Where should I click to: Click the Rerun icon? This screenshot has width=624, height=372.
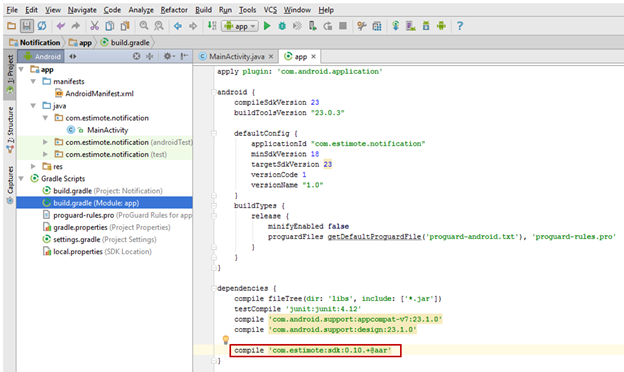pos(328,26)
